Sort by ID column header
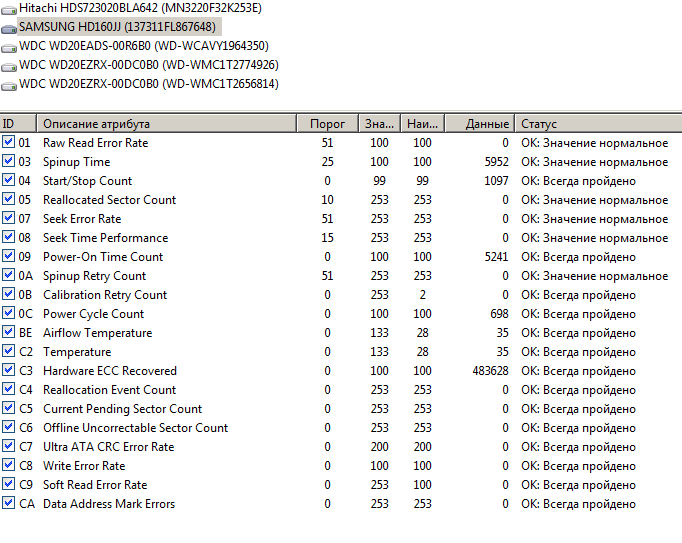 18,124
